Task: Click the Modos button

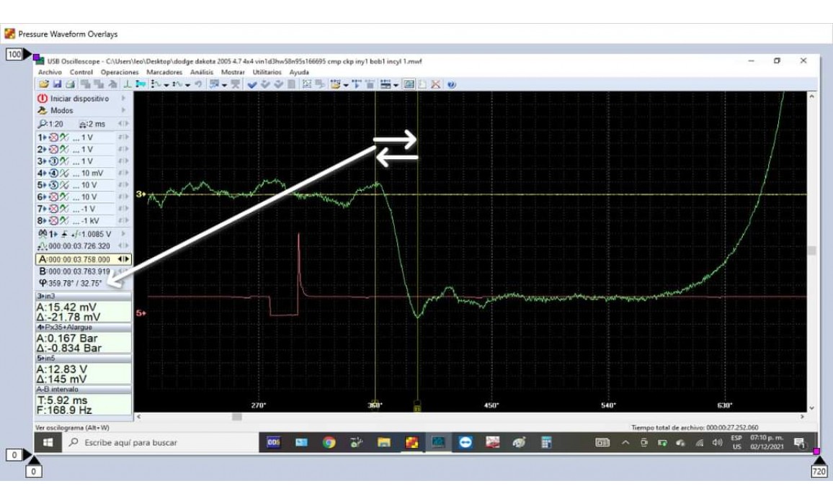Action: (61, 111)
